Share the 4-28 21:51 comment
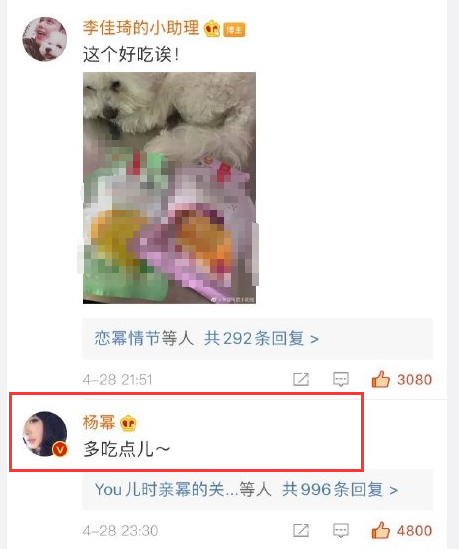Screen dimensions: 459x549 [x=301, y=379]
